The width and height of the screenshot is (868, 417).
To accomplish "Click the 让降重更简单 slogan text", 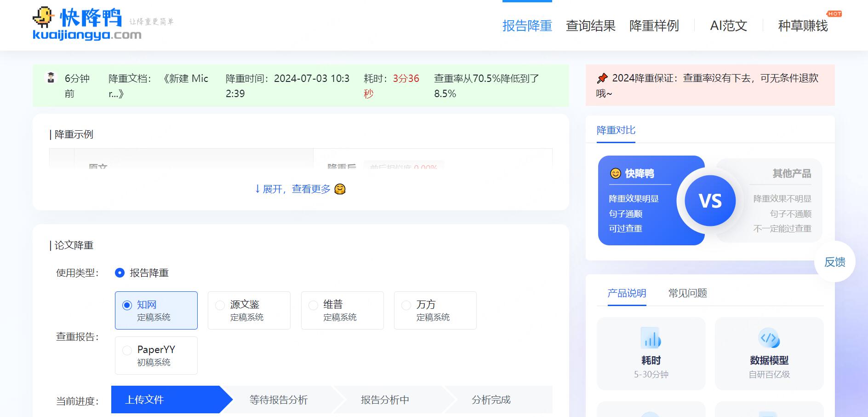I will [152, 22].
